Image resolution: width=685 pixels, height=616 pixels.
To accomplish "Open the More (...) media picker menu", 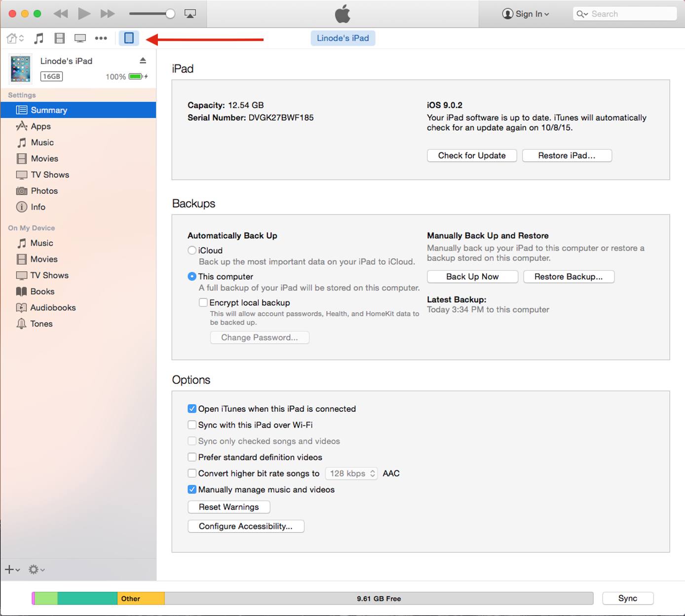I will click(101, 38).
